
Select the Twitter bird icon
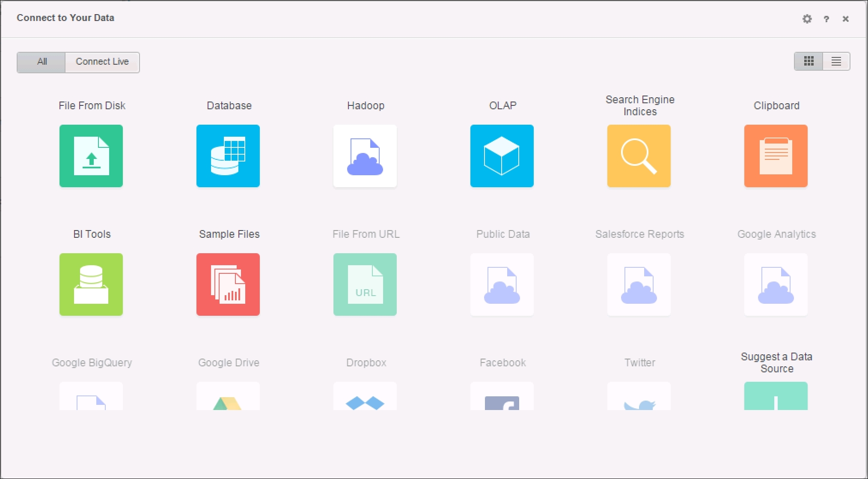(x=639, y=396)
